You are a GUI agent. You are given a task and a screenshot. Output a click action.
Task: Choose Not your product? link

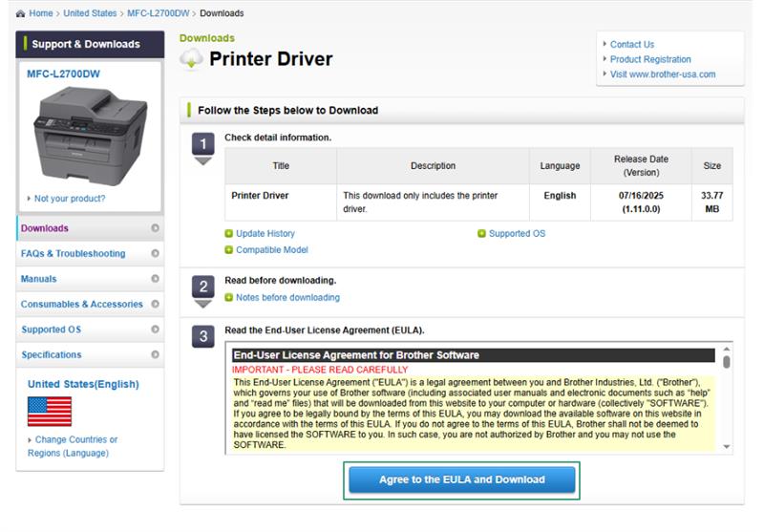(x=70, y=199)
